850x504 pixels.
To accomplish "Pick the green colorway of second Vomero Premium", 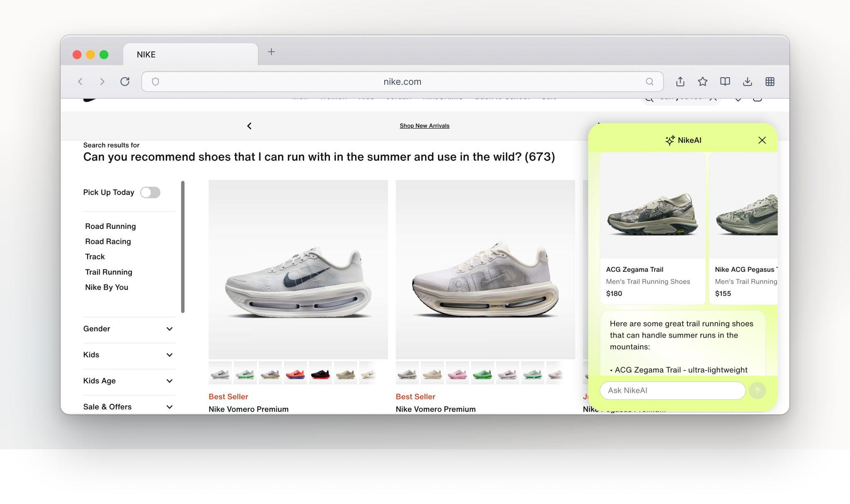I will click(482, 373).
